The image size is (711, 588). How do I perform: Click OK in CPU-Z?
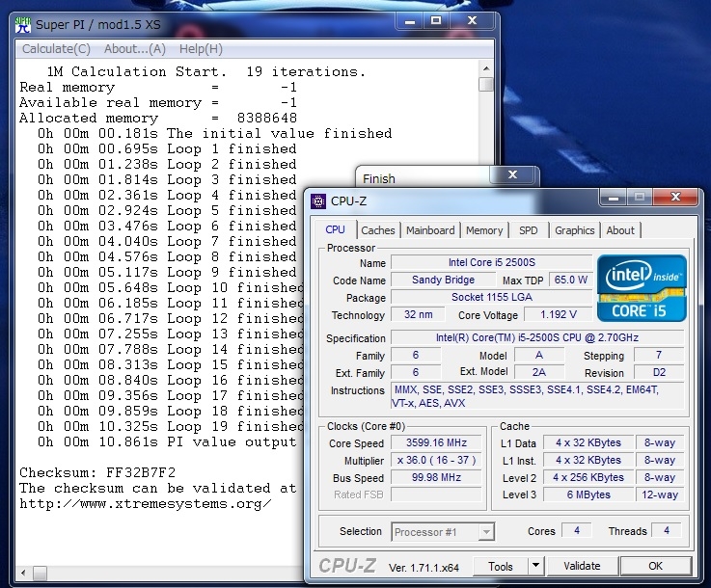(656, 566)
